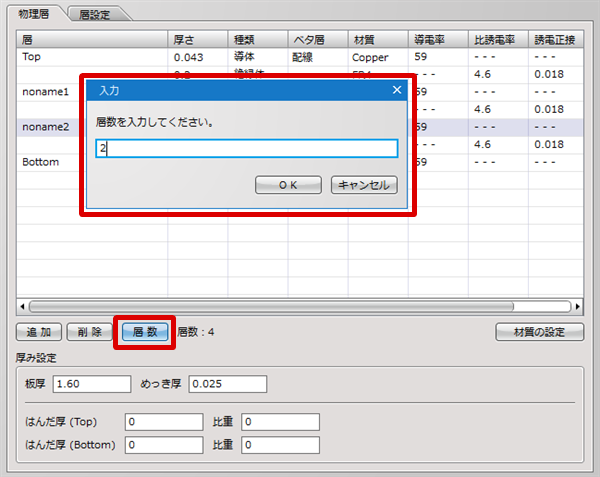Screen dimensions: 600x477
Task: Close the 入力 dialog with X
Action: tap(397, 90)
